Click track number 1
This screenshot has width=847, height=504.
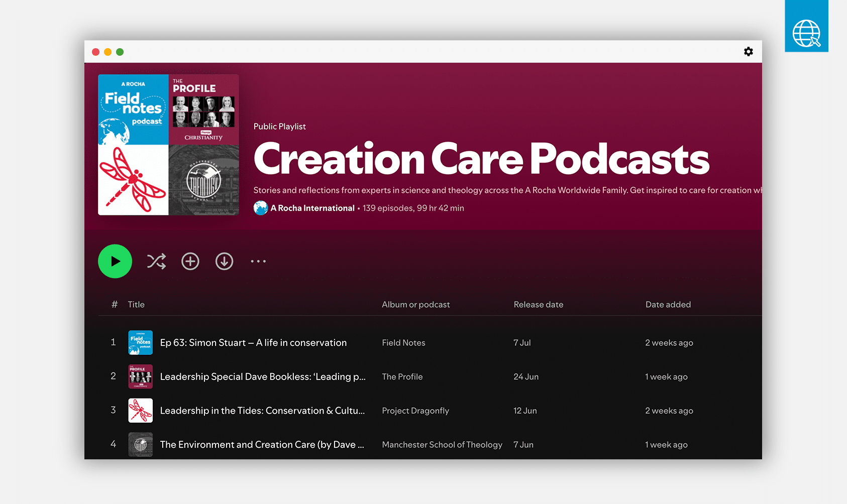tap(113, 342)
